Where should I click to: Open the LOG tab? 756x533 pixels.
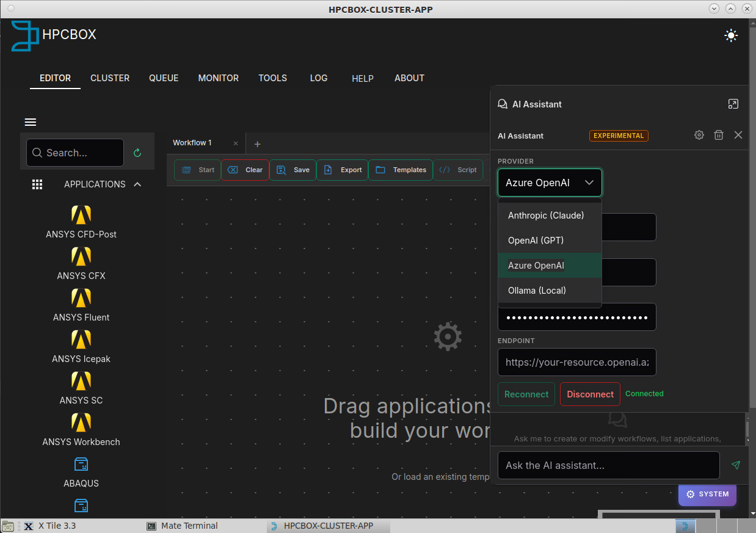click(x=319, y=78)
